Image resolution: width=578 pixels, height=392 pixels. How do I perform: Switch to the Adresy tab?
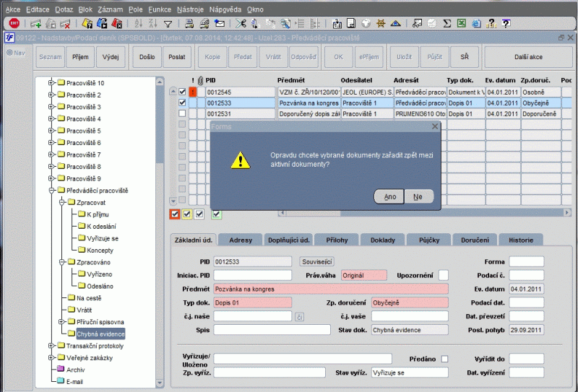click(x=241, y=240)
